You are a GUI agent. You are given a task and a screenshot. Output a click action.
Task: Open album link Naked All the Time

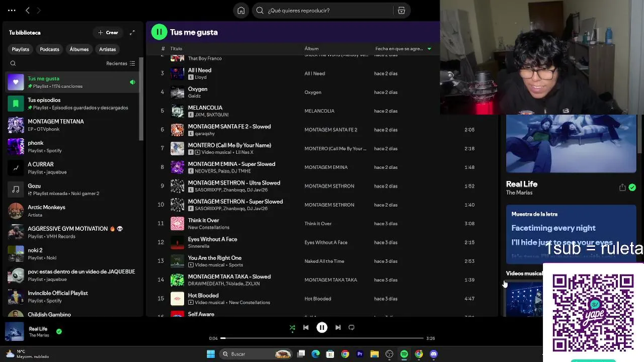point(325,261)
